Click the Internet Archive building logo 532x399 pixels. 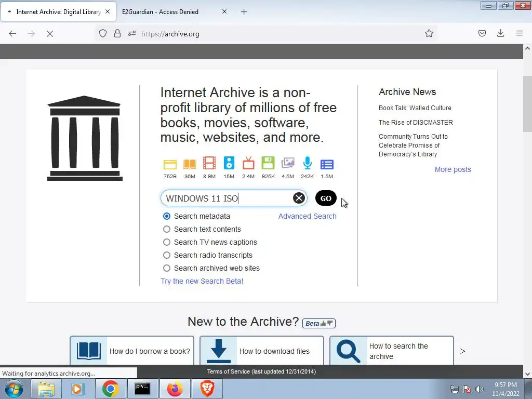[x=85, y=138]
